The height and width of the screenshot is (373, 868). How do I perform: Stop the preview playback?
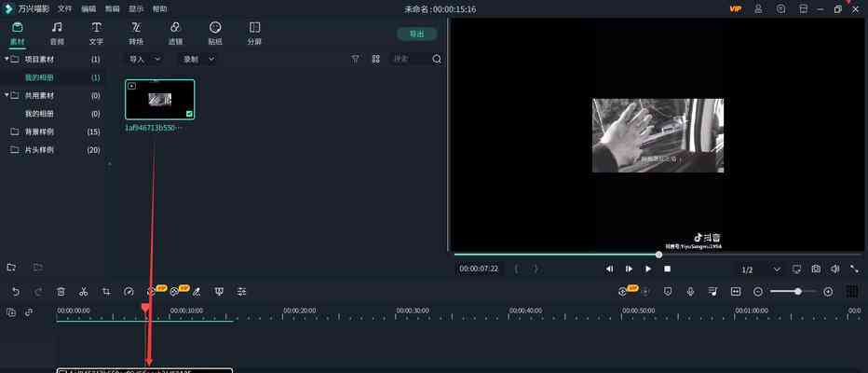coord(668,269)
